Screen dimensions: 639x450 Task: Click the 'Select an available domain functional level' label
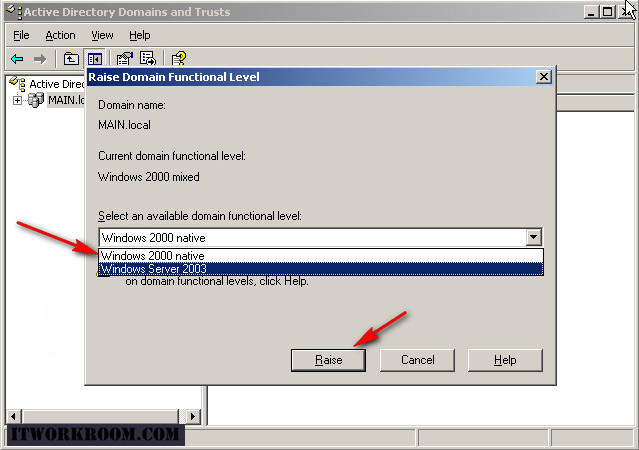[x=200, y=216]
